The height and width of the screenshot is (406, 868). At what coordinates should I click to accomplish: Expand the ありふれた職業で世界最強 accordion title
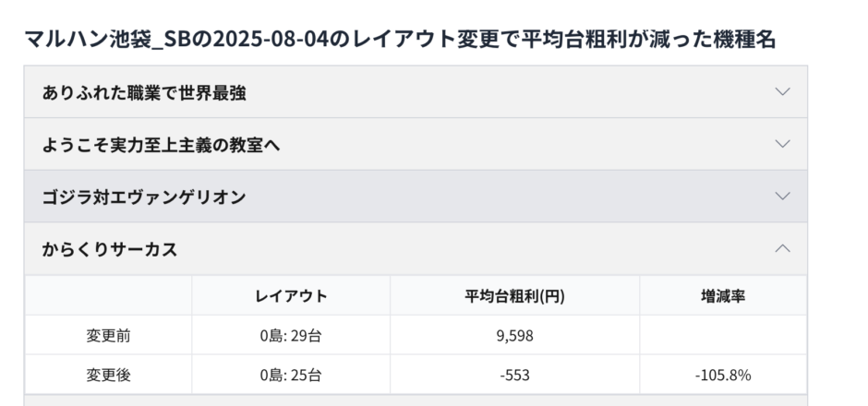coord(144,92)
